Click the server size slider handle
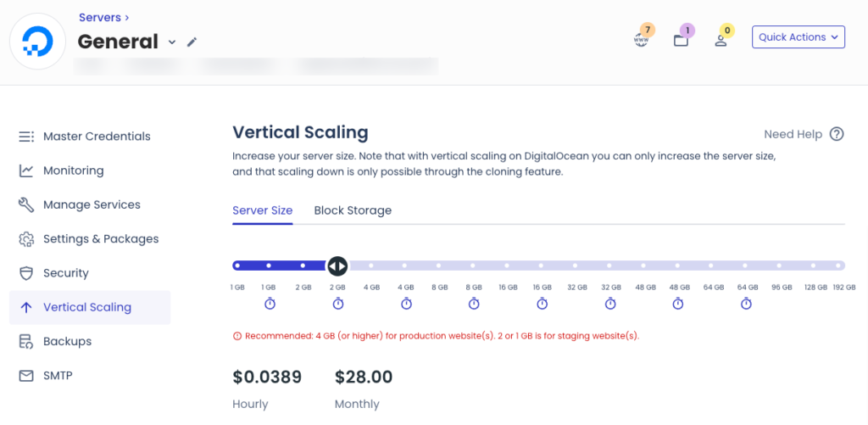868x425 pixels. [x=337, y=266]
